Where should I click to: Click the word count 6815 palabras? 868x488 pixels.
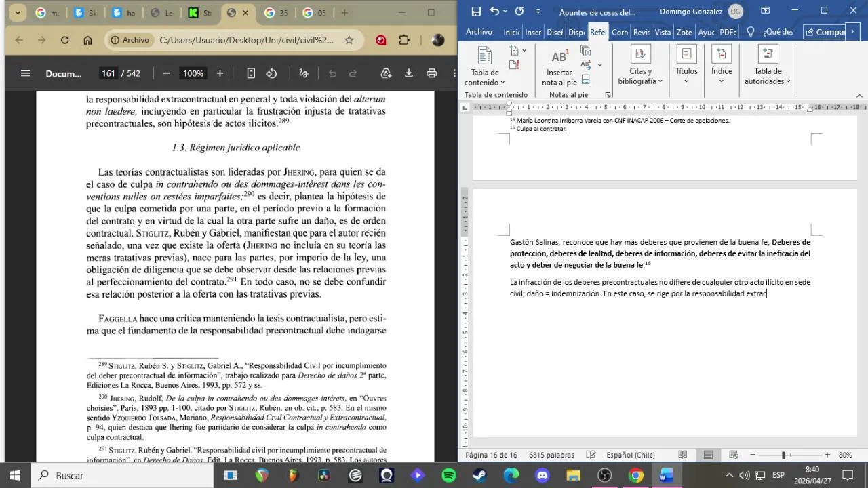pos(551,455)
